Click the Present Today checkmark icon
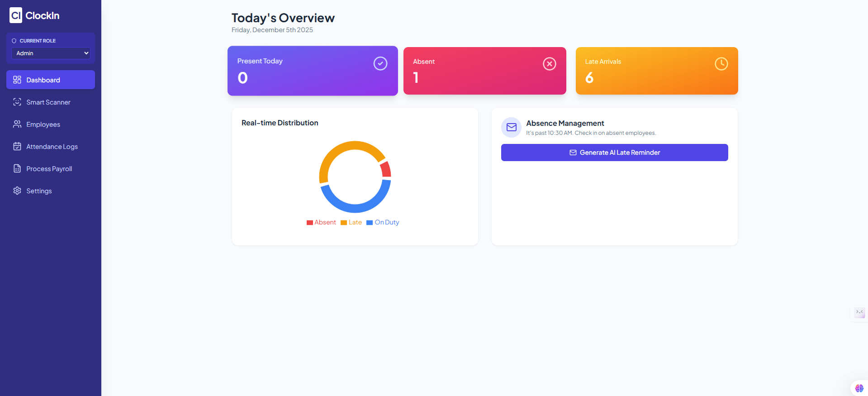This screenshot has width=868, height=396. (x=380, y=64)
